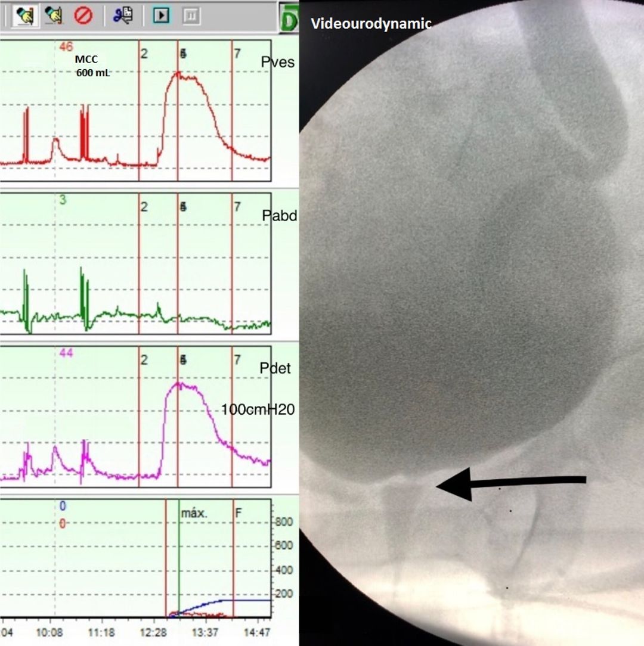The height and width of the screenshot is (646, 644).
Task: Select marker 7 in the Pves chart
Action: coord(237,54)
